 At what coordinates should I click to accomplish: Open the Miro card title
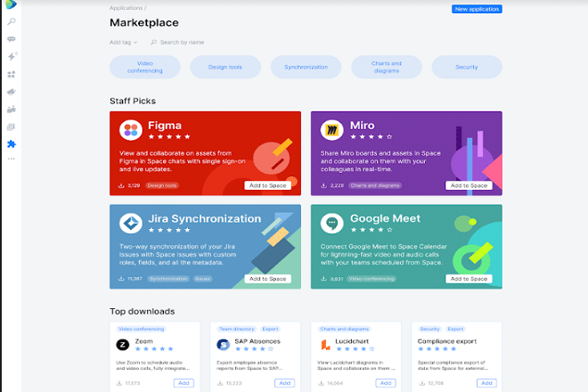(x=363, y=126)
